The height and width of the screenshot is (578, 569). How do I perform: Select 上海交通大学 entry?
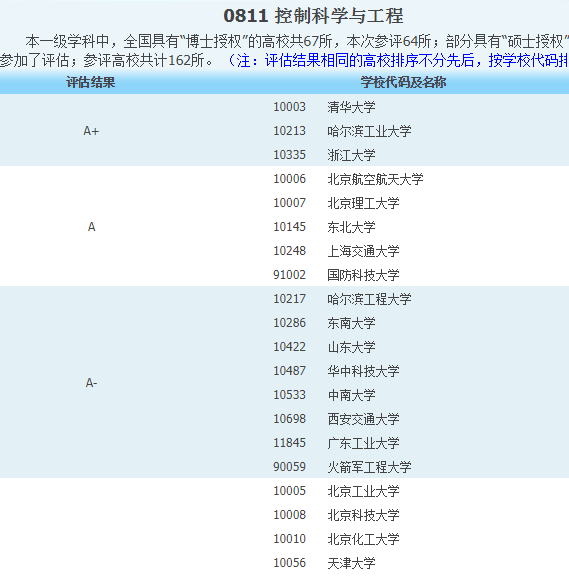[363, 251]
